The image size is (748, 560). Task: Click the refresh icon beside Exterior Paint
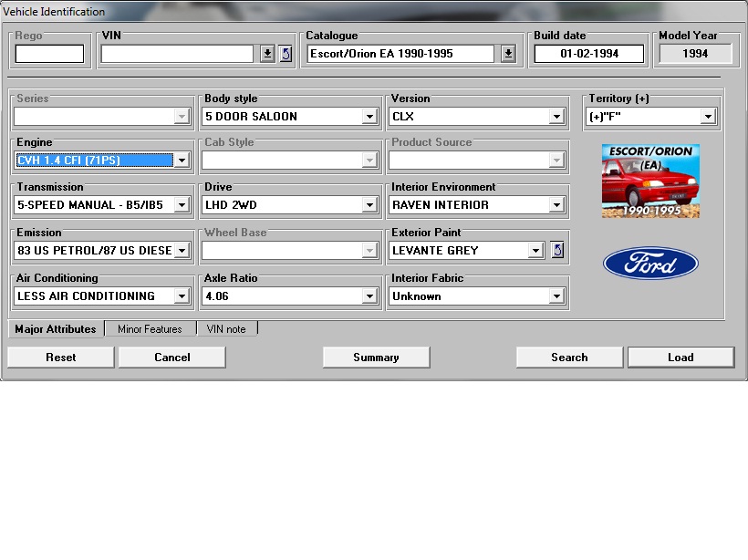point(558,250)
